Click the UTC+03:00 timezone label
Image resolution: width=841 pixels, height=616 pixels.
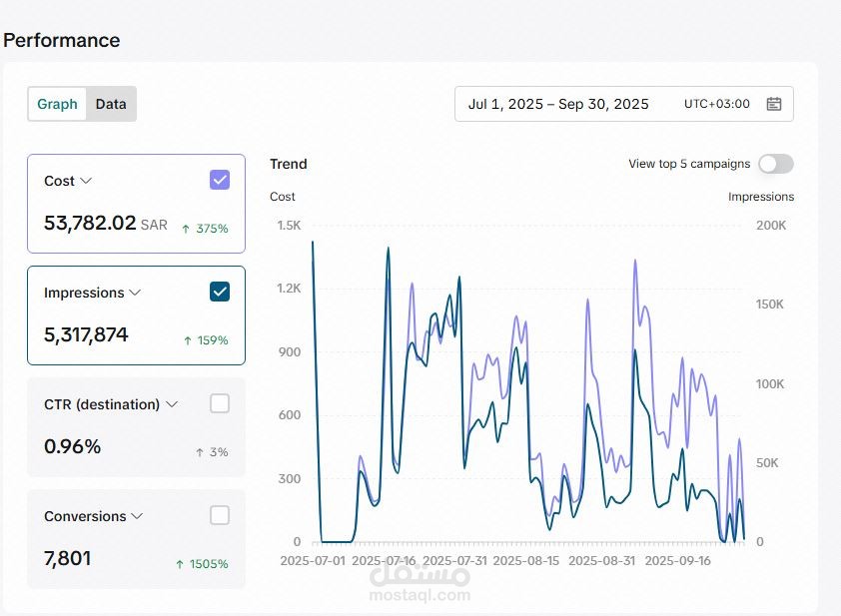pyautogui.click(x=716, y=104)
